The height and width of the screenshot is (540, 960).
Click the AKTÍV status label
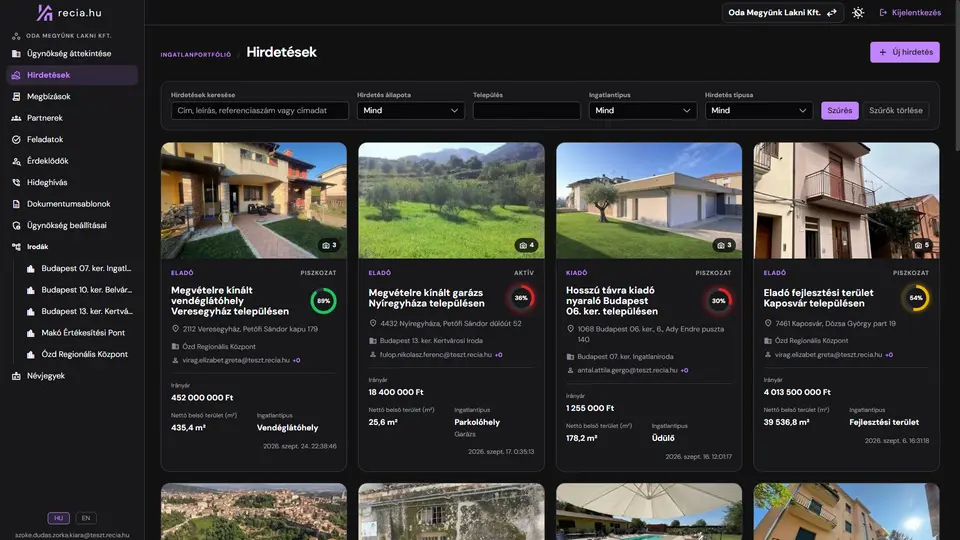523,273
